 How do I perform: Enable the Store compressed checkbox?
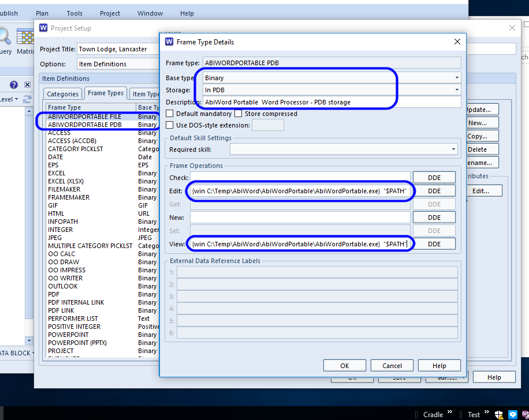click(238, 113)
